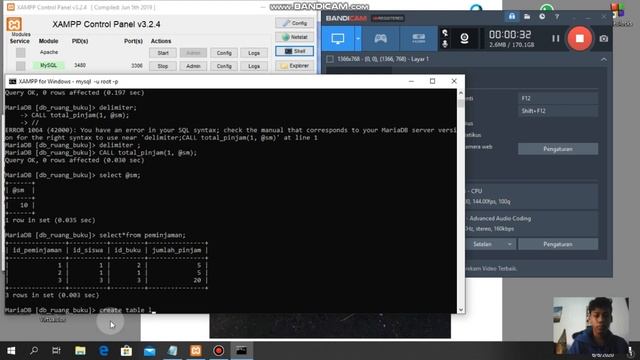The width and height of the screenshot is (640, 360).
Task: Toggle the Apache service checkbox
Action: tap(20, 53)
